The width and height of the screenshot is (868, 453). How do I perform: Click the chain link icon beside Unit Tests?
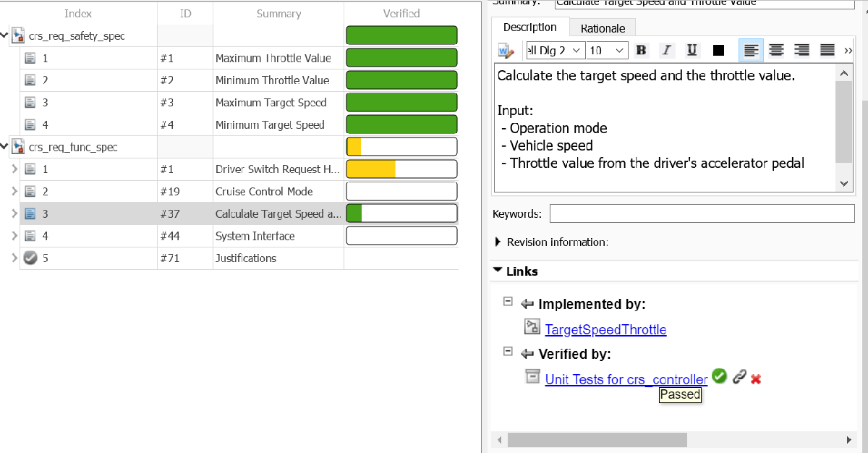tap(739, 377)
